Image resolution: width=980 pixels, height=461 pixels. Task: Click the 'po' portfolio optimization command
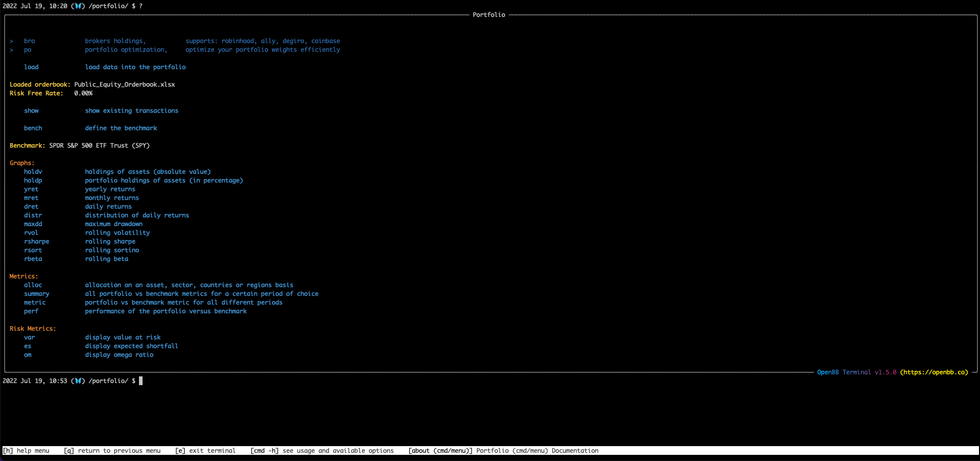(x=28, y=50)
